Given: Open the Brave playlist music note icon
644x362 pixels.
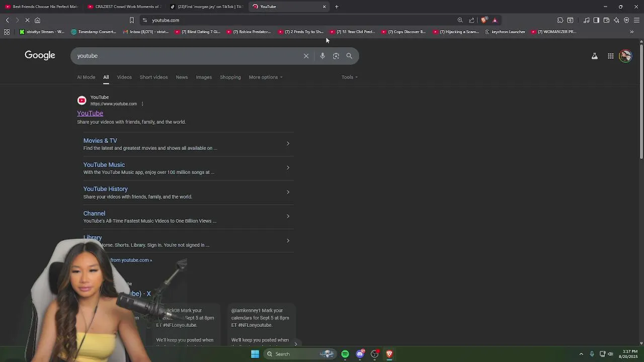Looking at the screenshot, I should 587,20.
